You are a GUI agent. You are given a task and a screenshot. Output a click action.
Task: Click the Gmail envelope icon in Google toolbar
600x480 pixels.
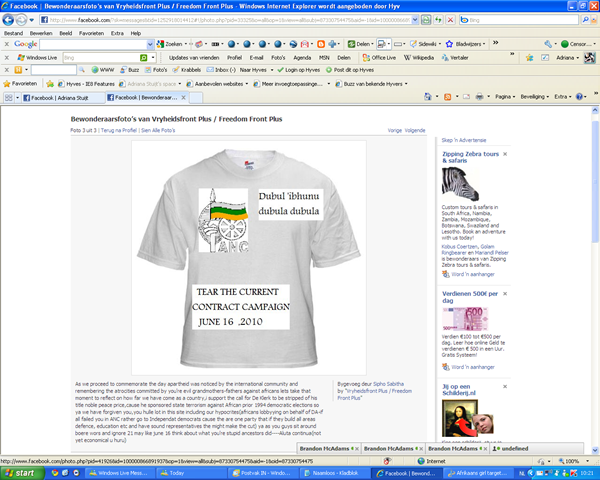304,44
